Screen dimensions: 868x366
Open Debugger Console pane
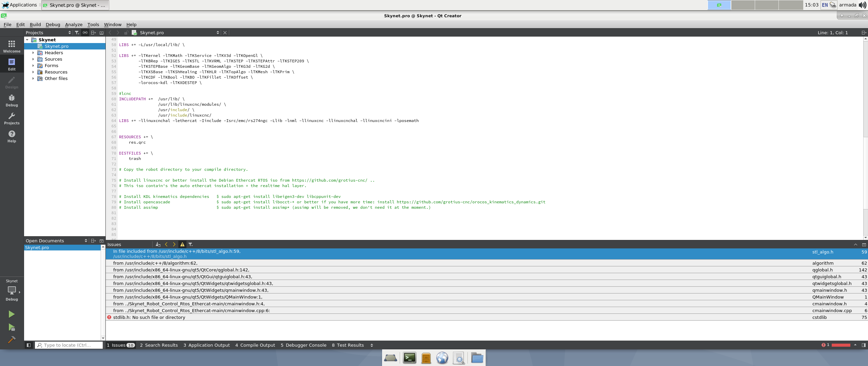tap(303, 345)
